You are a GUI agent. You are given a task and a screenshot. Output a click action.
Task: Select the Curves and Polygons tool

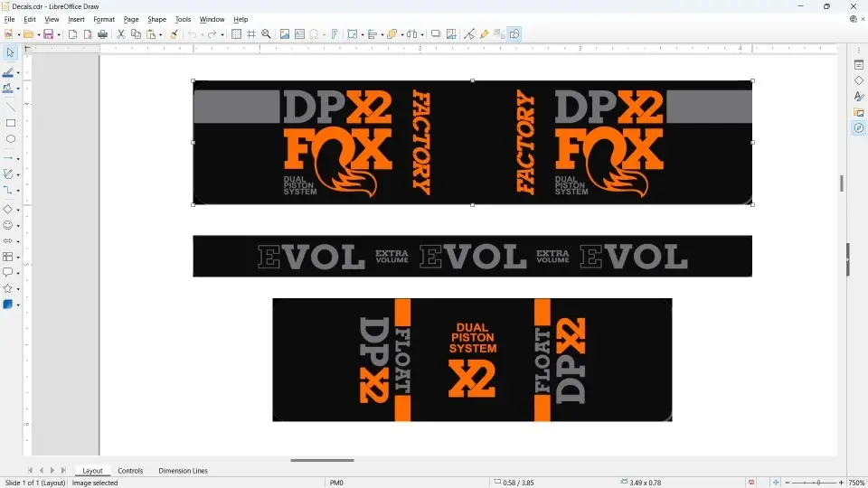(x=8, y=174)
